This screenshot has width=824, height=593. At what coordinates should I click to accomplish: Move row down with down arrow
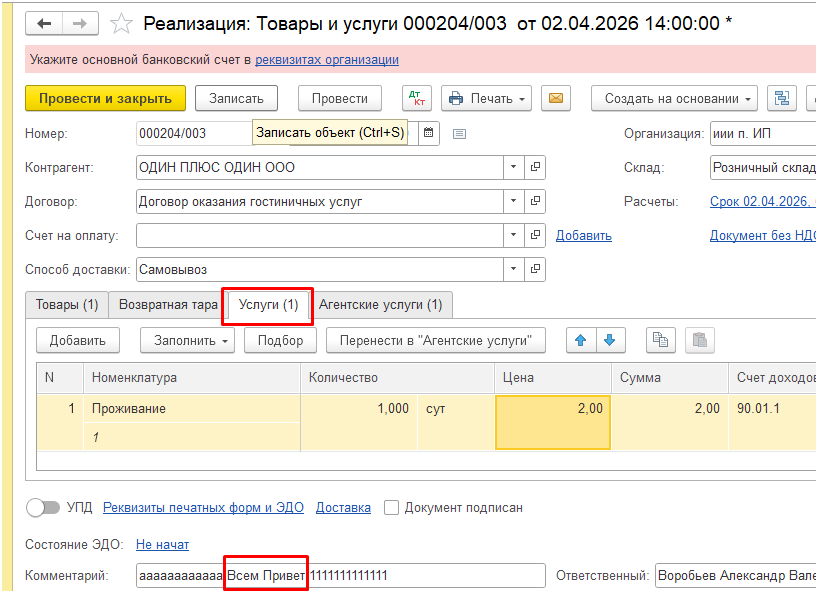tap(608, 340)
